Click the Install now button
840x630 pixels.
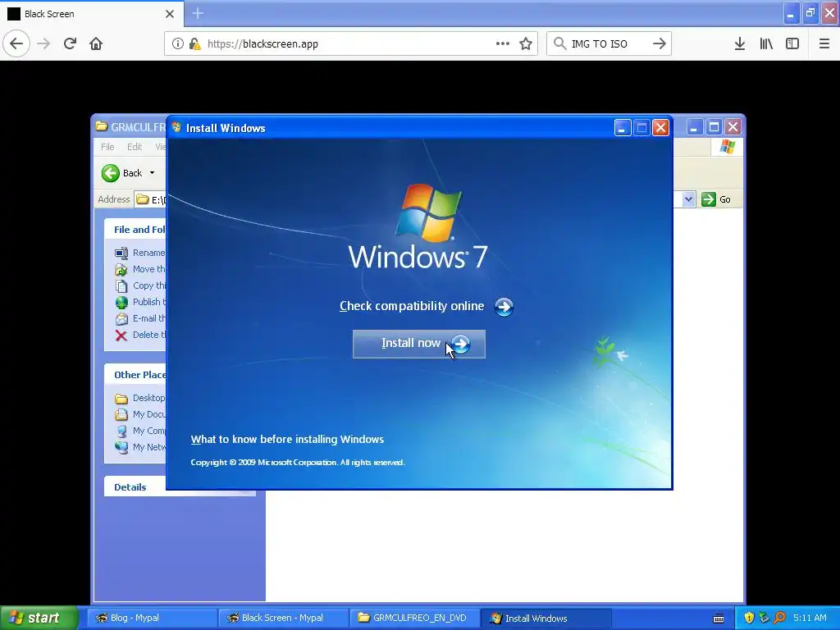pyautogui.click(x=419, y=344)
